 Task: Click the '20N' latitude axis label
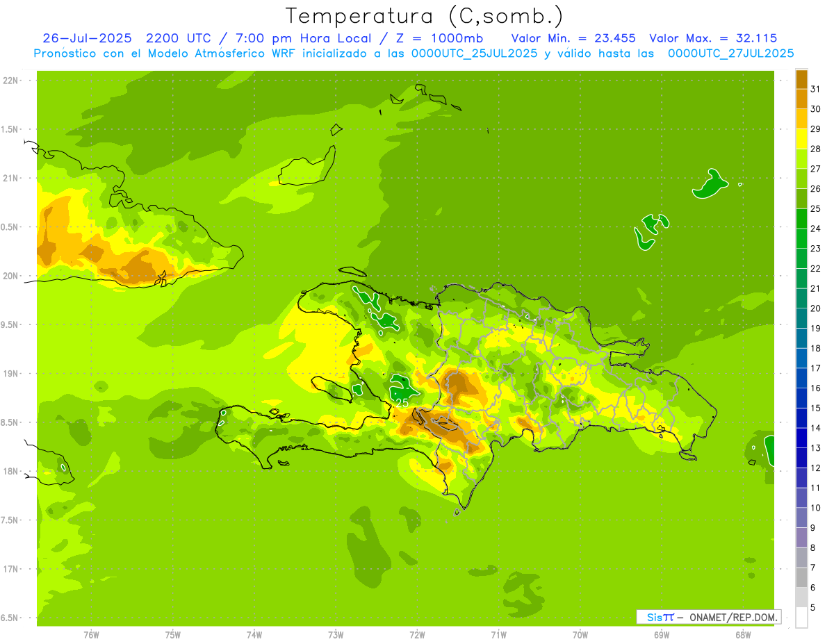12,276
